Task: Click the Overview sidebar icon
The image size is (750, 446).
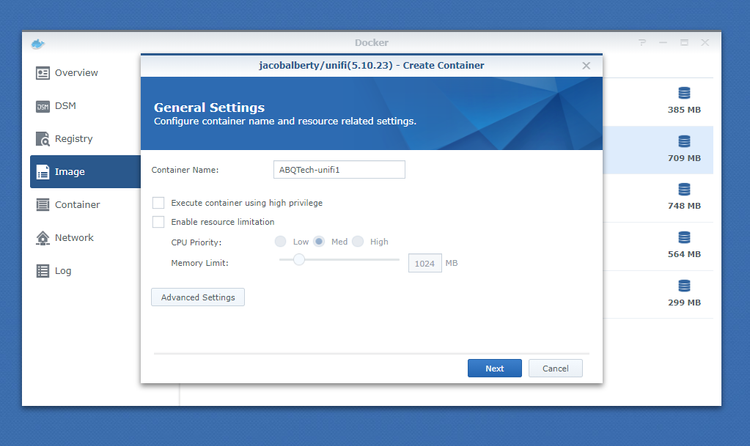Action: click(x=43, y=73)
